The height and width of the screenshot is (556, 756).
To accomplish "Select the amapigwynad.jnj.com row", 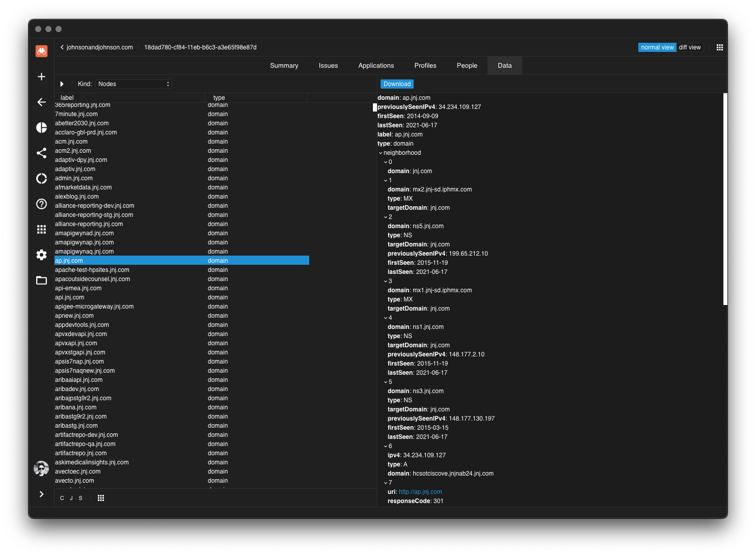I will pyautogui.click(x=182, y=233).
